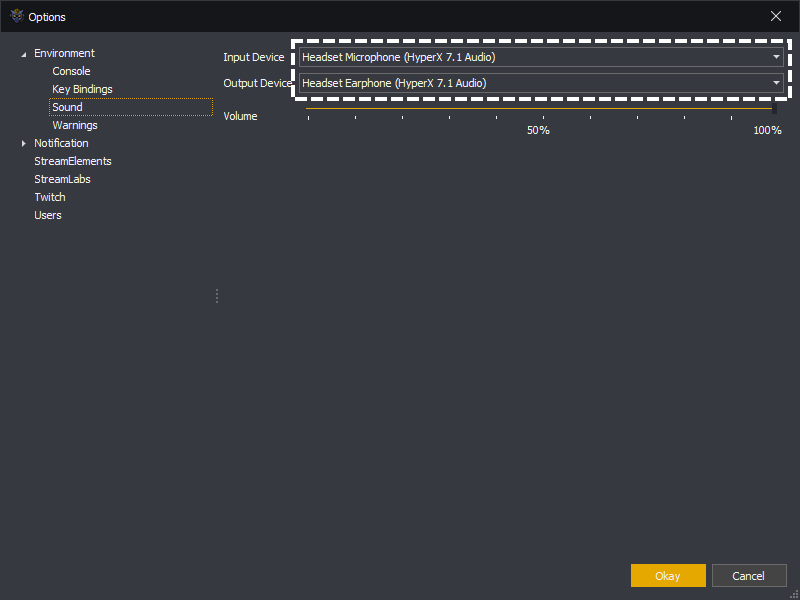Click the vertical panel splitter grip

[217, 296]
